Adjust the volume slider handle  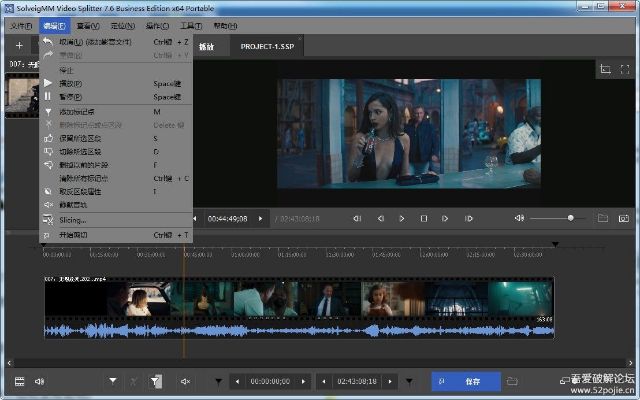pyautogui.click(x=571, y=218)
